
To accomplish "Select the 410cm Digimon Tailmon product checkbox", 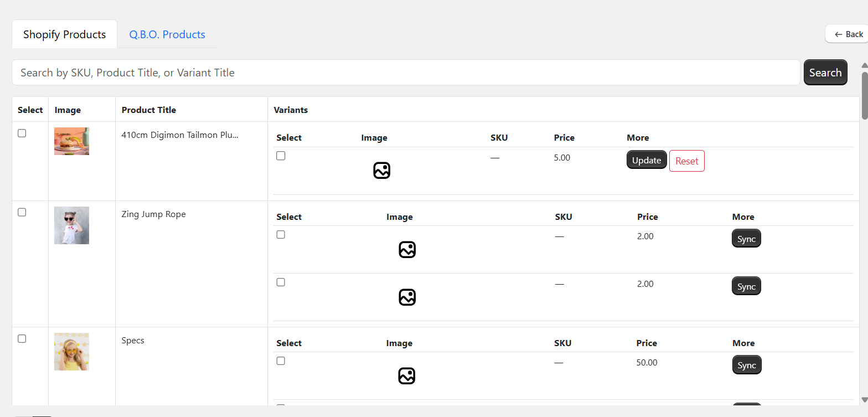I will click(x=22, y=133).
